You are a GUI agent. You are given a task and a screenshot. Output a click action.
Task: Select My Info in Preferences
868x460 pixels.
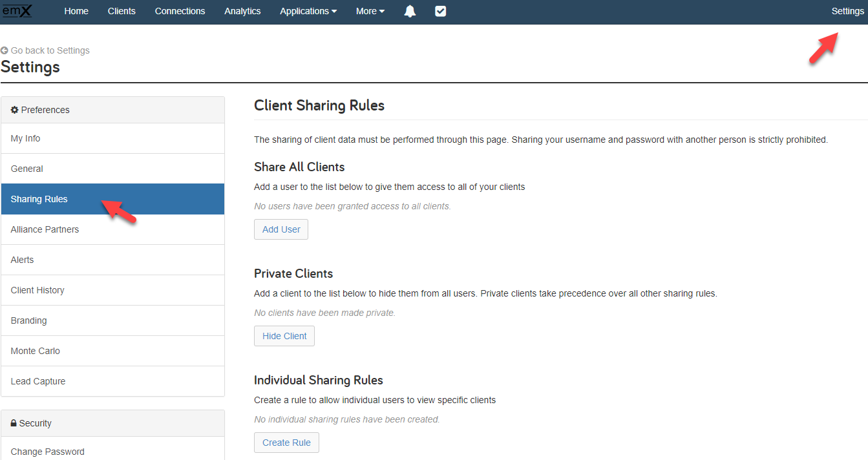tap(112, 138)
